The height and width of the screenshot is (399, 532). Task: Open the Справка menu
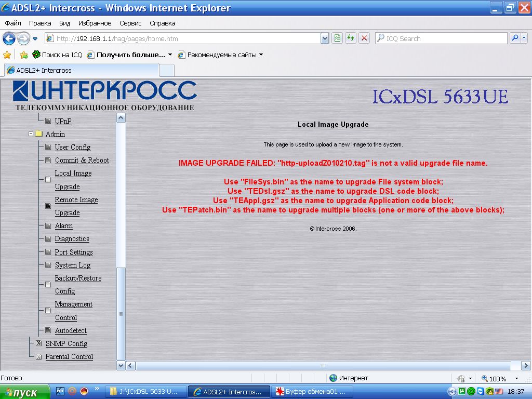[x=163, y=23]
